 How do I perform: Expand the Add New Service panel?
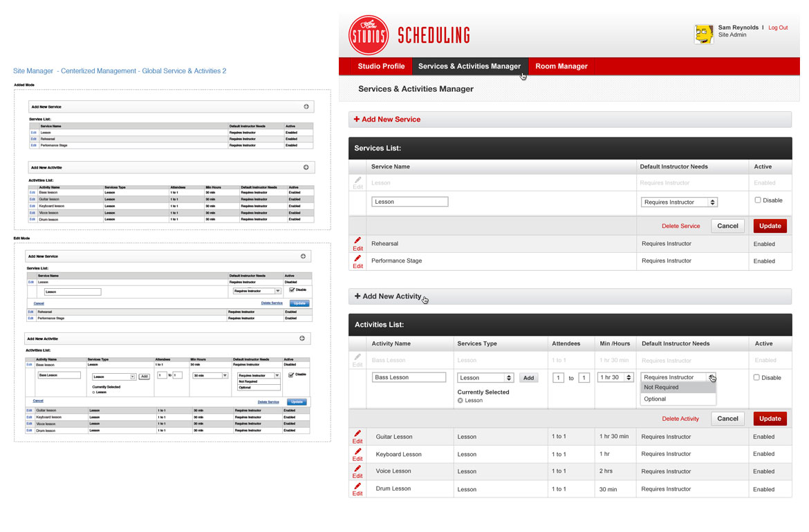point(570,119)
